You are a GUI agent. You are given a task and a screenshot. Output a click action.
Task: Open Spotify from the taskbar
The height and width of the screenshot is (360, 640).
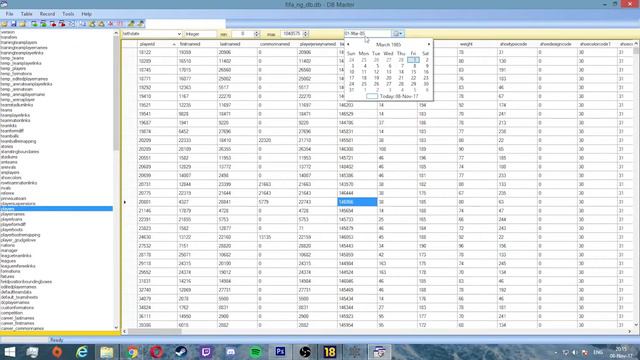click(256, 352)
